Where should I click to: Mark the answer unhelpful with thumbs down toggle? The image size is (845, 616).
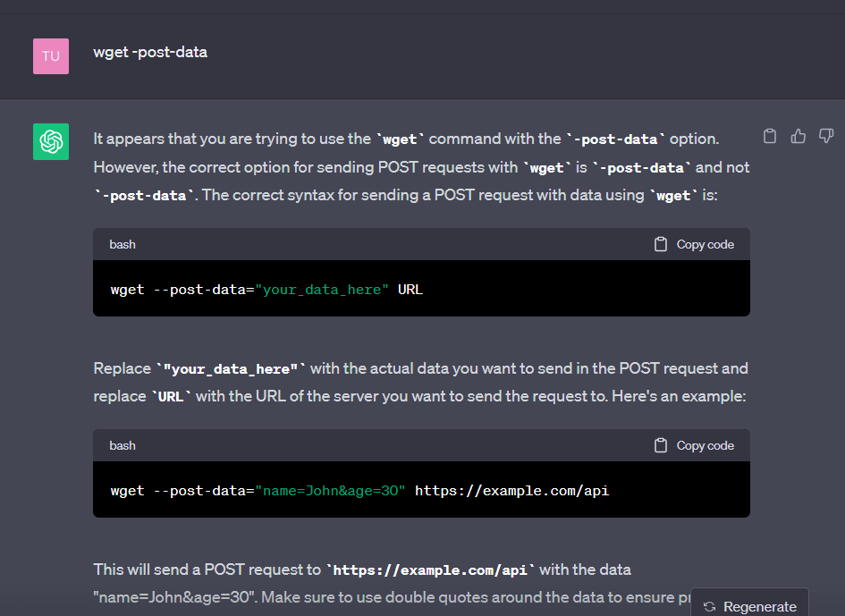[x=825, y=136]
